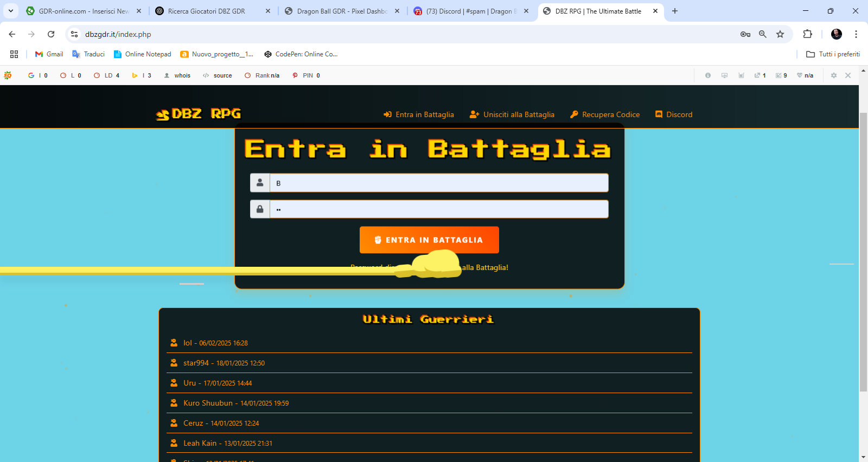Select the Ceruz warrior entry

point(429,423)
